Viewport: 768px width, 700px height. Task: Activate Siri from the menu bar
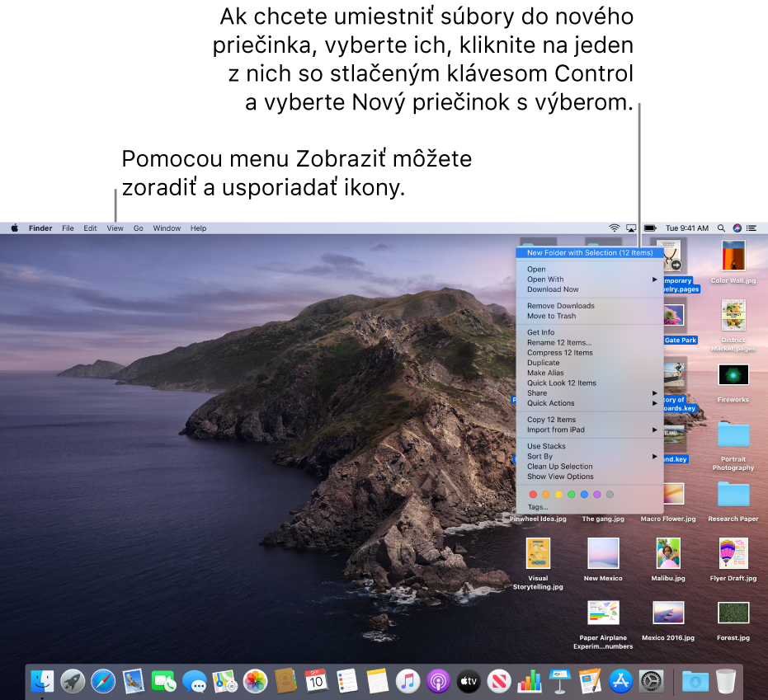point(737,228)
